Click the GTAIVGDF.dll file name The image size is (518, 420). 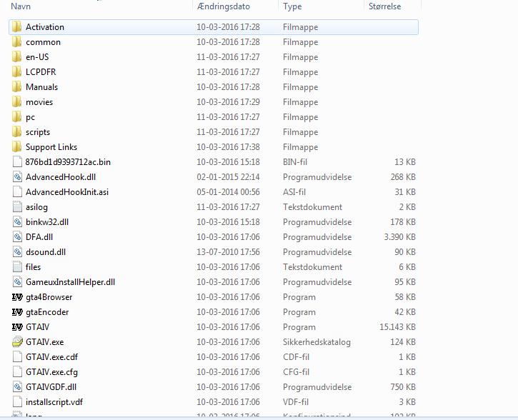(51, 387)
